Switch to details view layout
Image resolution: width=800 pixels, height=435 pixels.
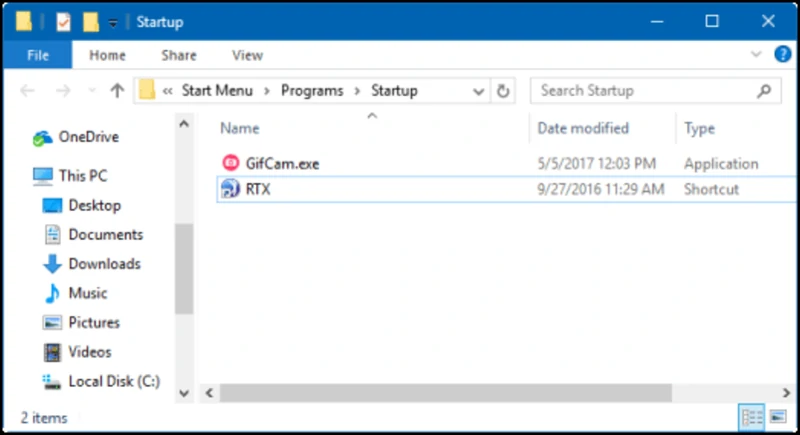(x=752, y=416)
